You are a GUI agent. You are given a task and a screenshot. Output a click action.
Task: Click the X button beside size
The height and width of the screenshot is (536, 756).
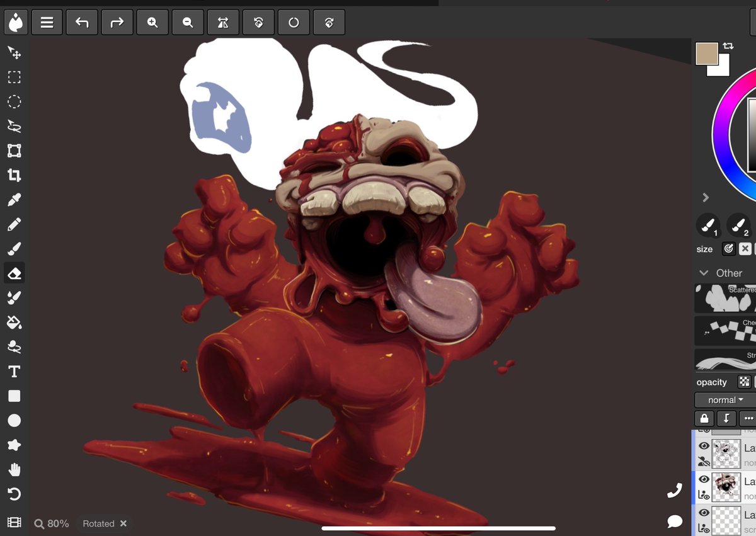[745, 249]
